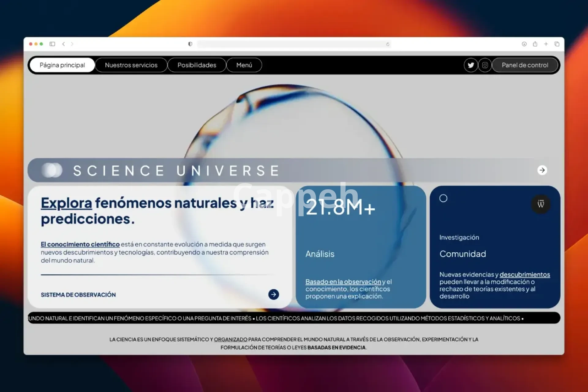The image size is (588, 392).
Task: Show tab overview in browser
Action: click(557, 44)
